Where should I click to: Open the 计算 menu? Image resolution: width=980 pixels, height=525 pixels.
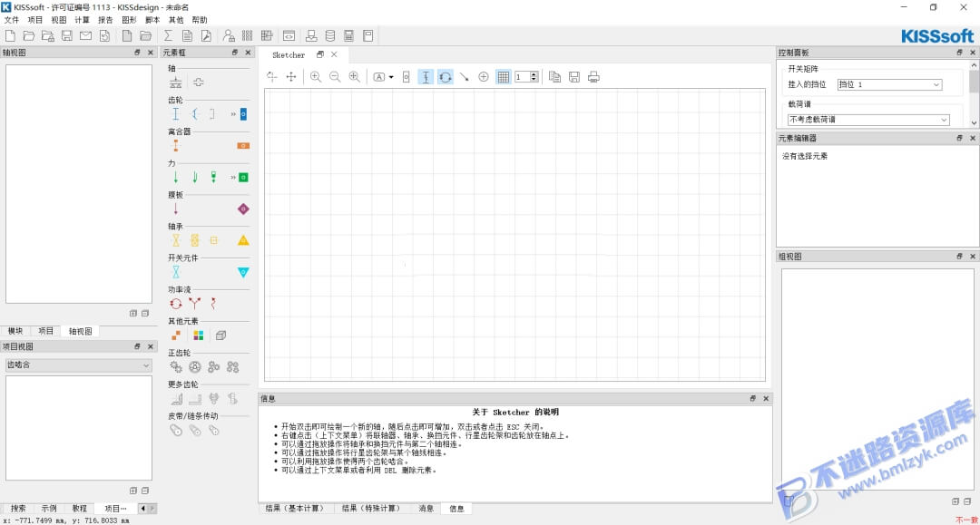click(x=82, y=20)
